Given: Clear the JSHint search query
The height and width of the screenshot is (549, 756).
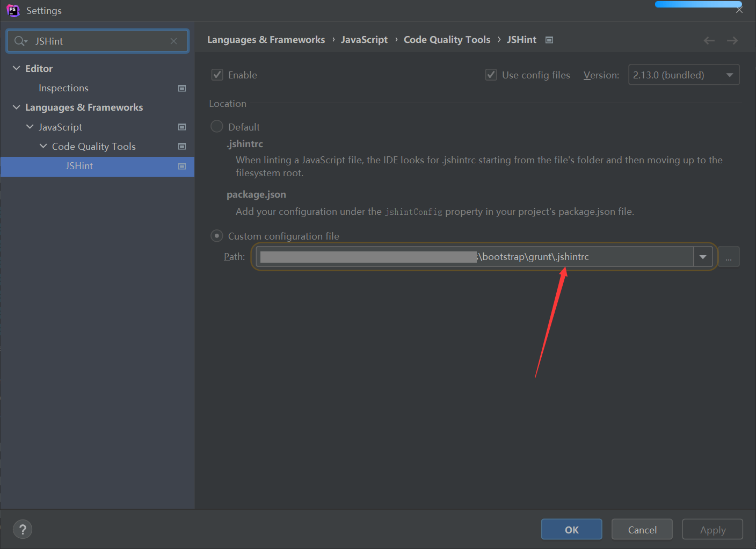Looking at the screenshot, I should (x=173, y=41).
